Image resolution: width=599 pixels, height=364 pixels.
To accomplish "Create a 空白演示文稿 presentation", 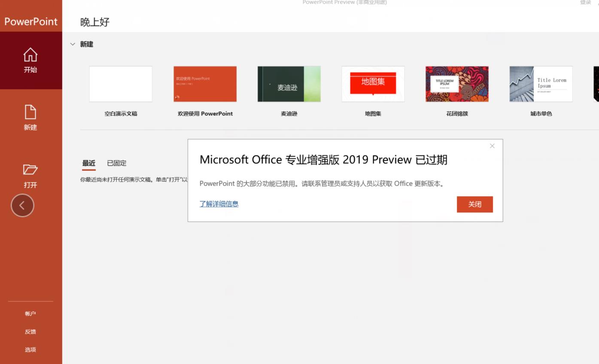I will pyautogui.click(x=121, y=84).
